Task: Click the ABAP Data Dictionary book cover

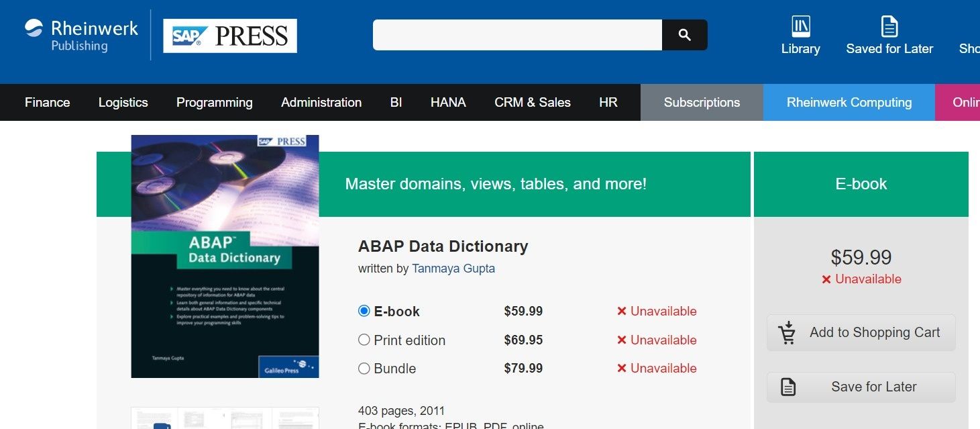Action: click(225, 256)
